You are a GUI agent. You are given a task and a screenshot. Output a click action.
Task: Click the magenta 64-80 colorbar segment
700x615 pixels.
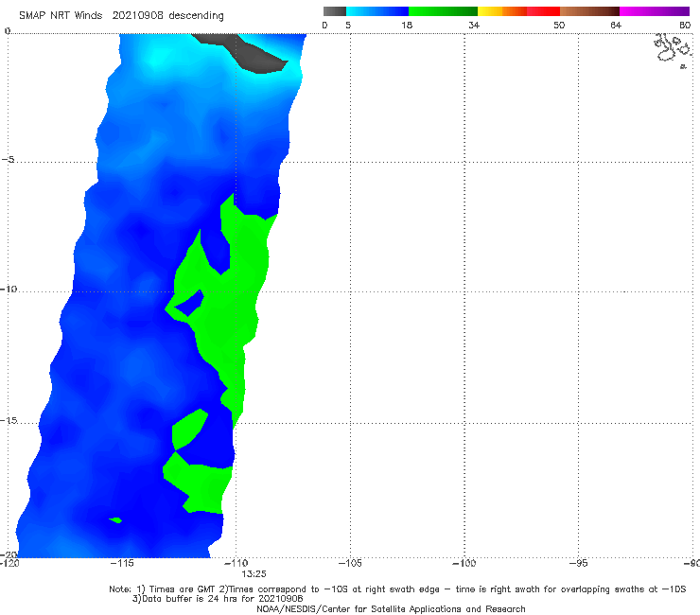click(x=655, y=11)
